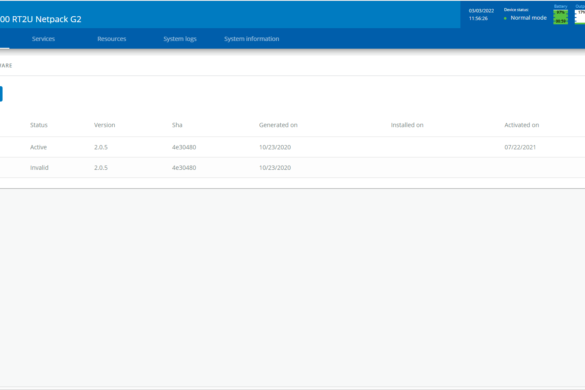Sort table by Version column header
The image size is (585, 390).
tap(104, 125)
